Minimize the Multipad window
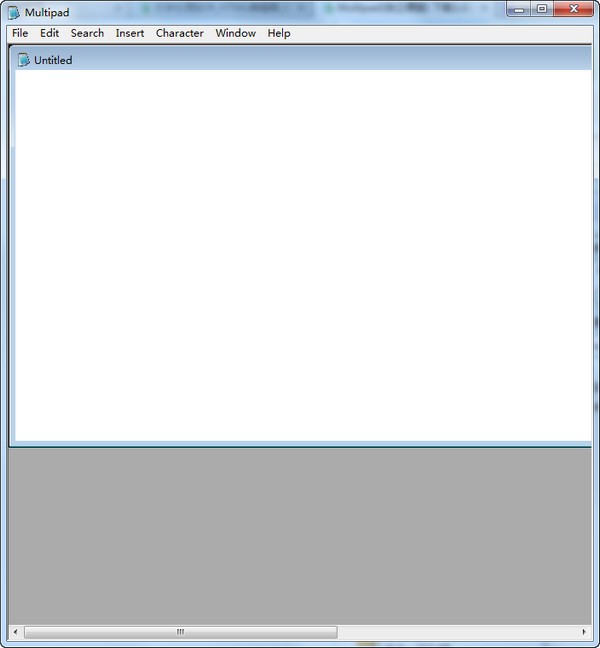The width and height of the screenshot is (600, 648). coord(520,9)
